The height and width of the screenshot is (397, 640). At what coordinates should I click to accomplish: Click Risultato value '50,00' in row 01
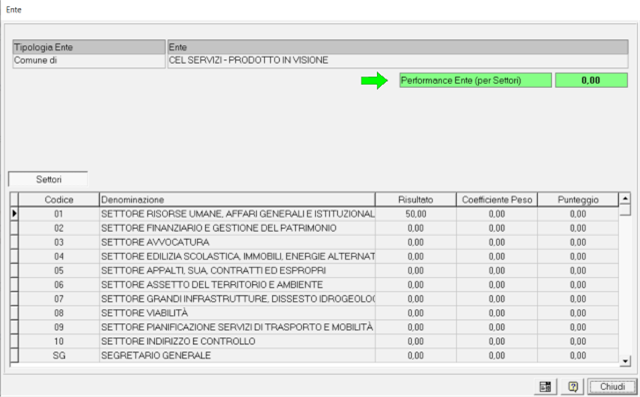tap(416, 214)
